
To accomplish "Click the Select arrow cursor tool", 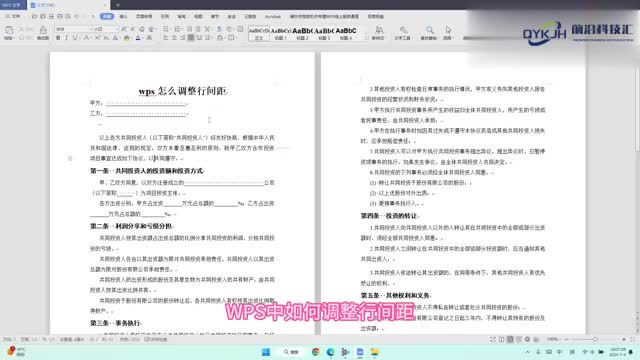I will [x=449, y=30].
